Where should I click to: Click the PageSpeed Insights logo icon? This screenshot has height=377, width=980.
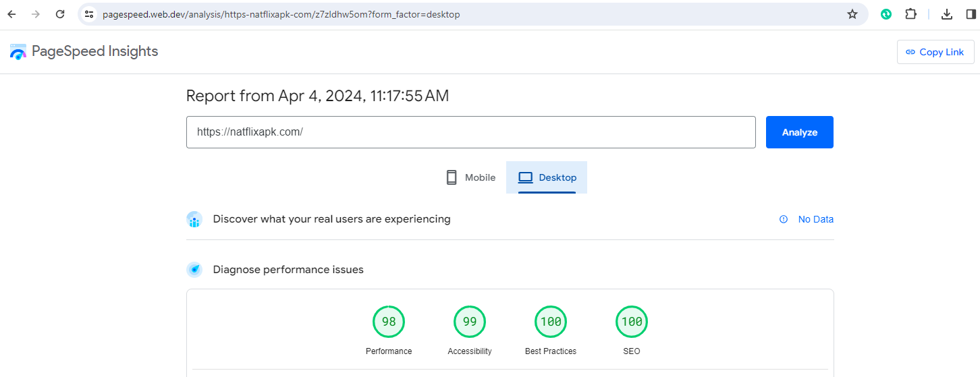tap(18, 52)
